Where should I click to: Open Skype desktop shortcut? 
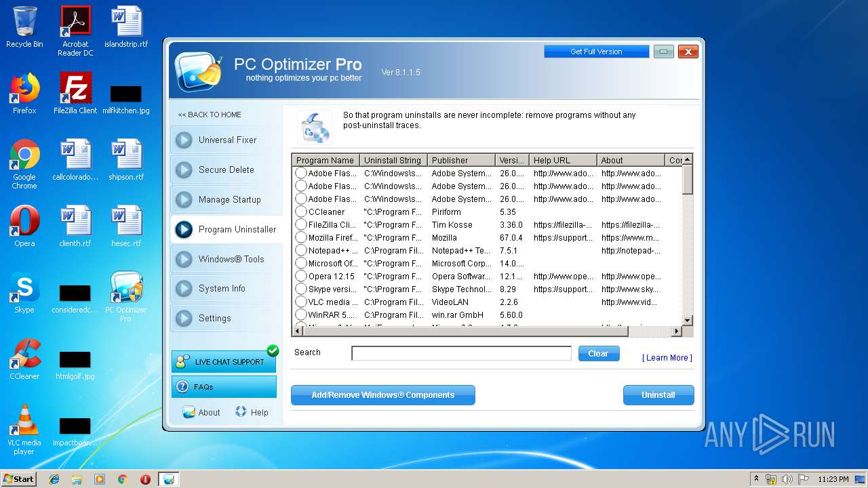coord(24,293)
